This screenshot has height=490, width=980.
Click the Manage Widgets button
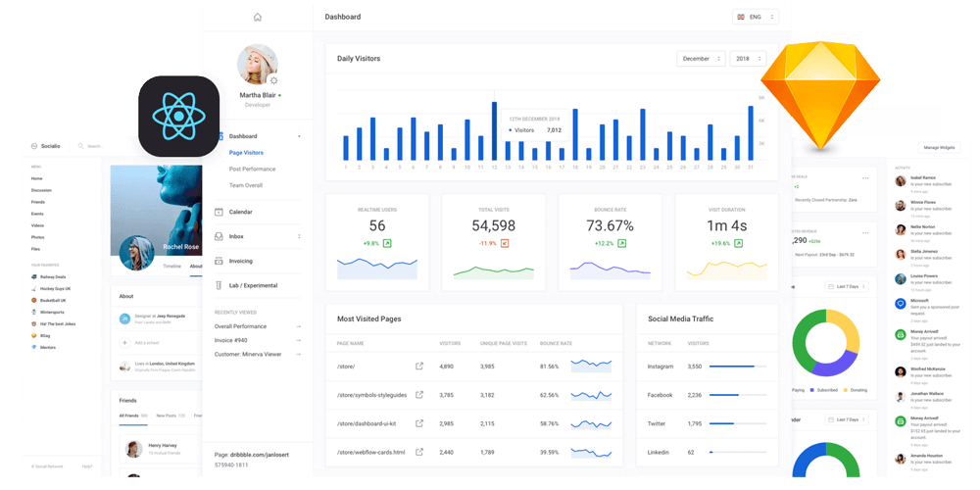point(940,148)
